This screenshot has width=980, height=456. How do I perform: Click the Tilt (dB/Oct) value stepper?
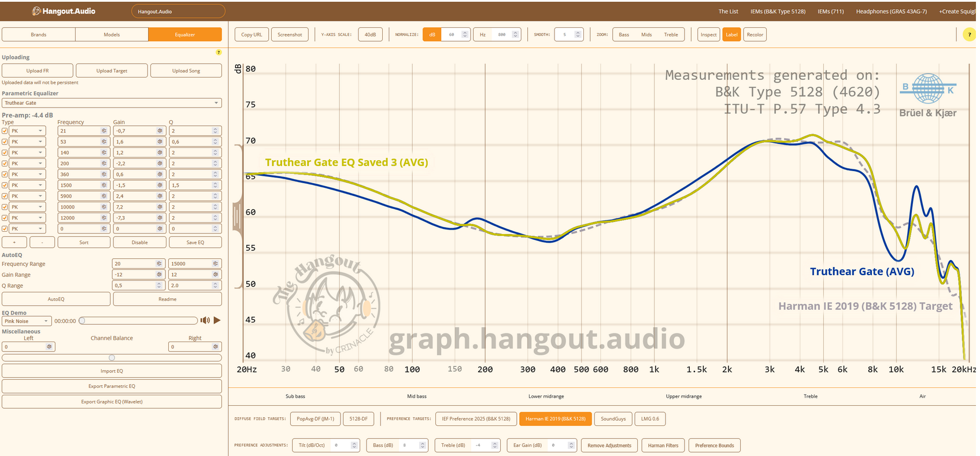[x=354, y=446]
